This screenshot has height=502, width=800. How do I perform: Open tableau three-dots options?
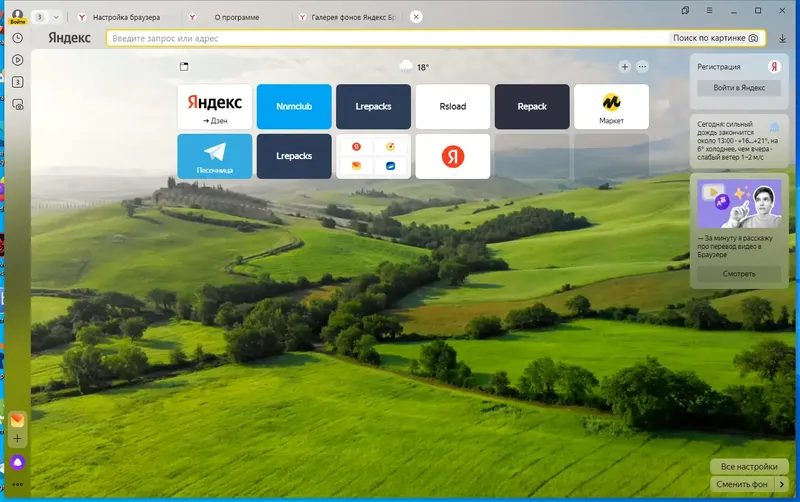pyautogui.click(x=642, y=67)
